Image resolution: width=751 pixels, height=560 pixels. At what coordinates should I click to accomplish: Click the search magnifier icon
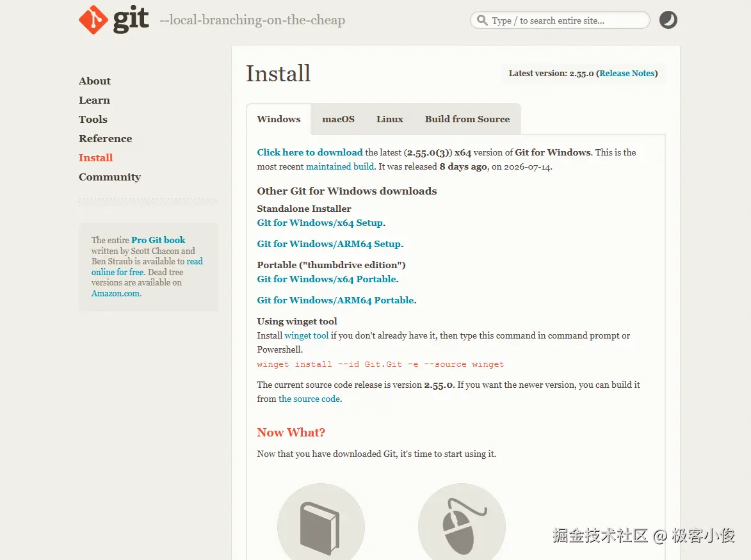pos(482,20)
